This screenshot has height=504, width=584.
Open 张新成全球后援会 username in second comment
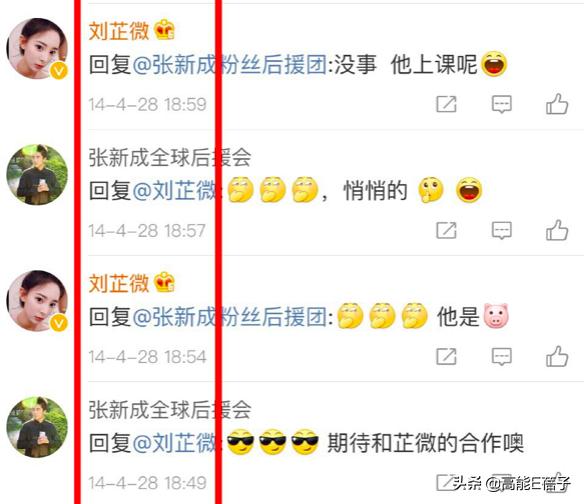click(170, 157)
